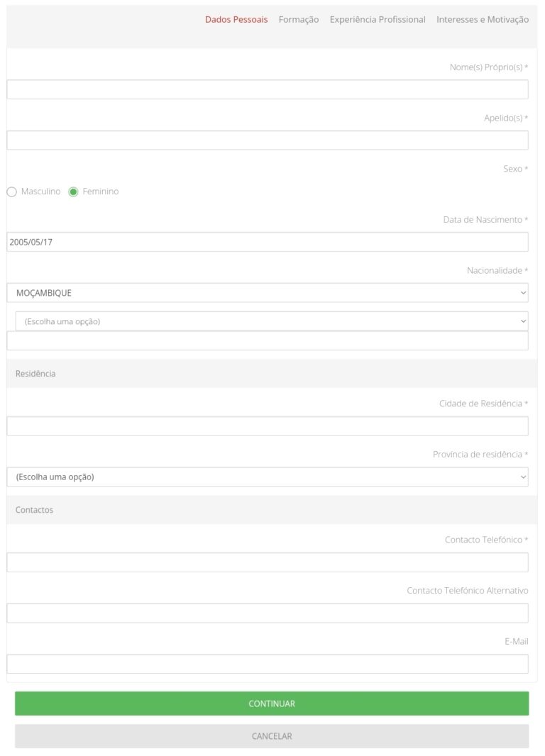Go to the Experiência Profissional tab
This screenshot has width=545, height=756.
pos(378,20)
